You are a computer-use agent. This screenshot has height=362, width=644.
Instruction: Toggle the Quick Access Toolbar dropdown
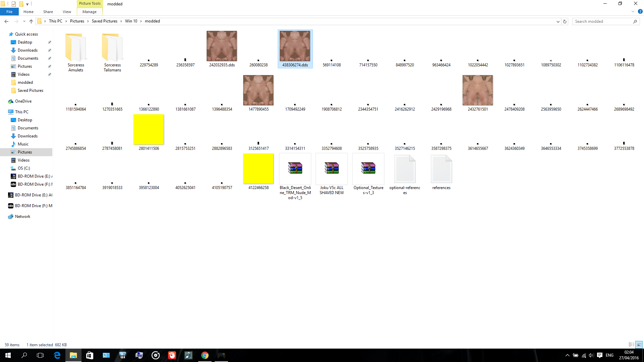coord(28,4)
